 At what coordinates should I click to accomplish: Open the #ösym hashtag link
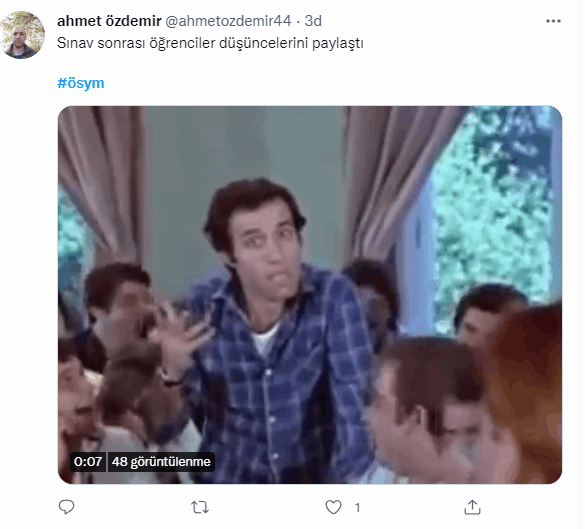pyautogui.click(x=81, y=83)
